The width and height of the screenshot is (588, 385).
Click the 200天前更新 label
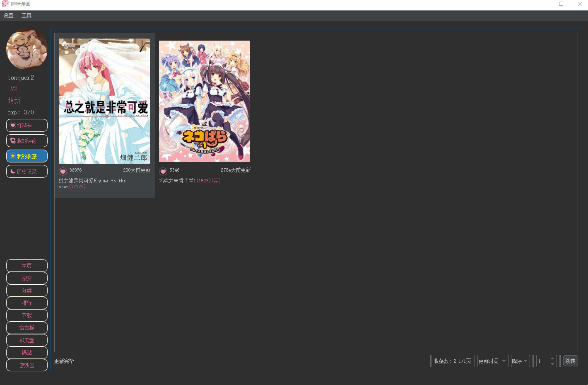coord(137,170)
